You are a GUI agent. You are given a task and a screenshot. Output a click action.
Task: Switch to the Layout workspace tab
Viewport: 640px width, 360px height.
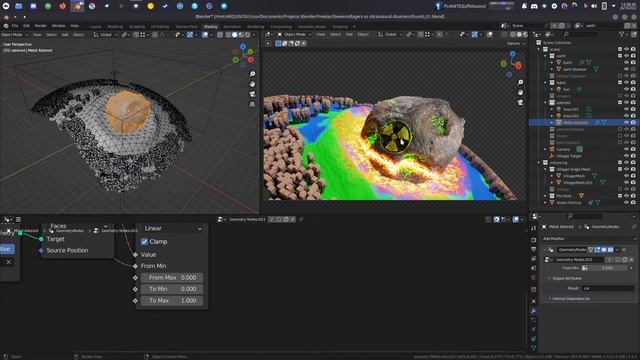(x=95, y=27)
